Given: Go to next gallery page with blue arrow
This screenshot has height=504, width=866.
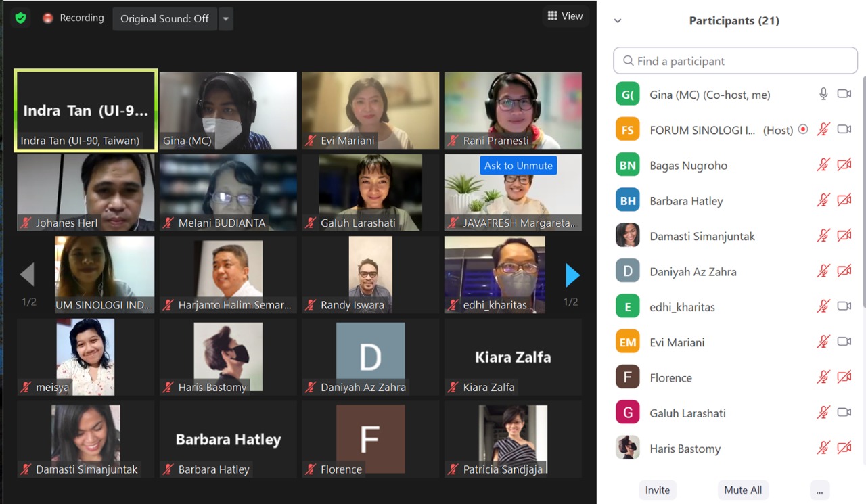Looking at the screenshot, I should click(x=572, y=275).
